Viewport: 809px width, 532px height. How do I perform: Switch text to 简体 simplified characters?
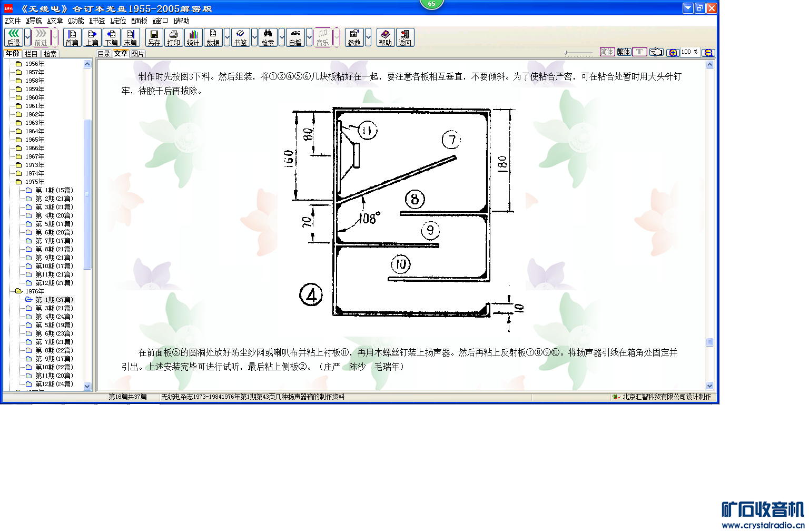point(607,52)
